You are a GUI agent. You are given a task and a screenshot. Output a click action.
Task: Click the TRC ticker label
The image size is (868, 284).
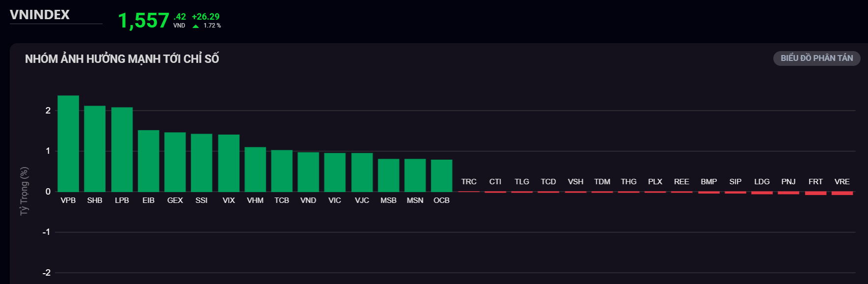(x=469, y=182)
